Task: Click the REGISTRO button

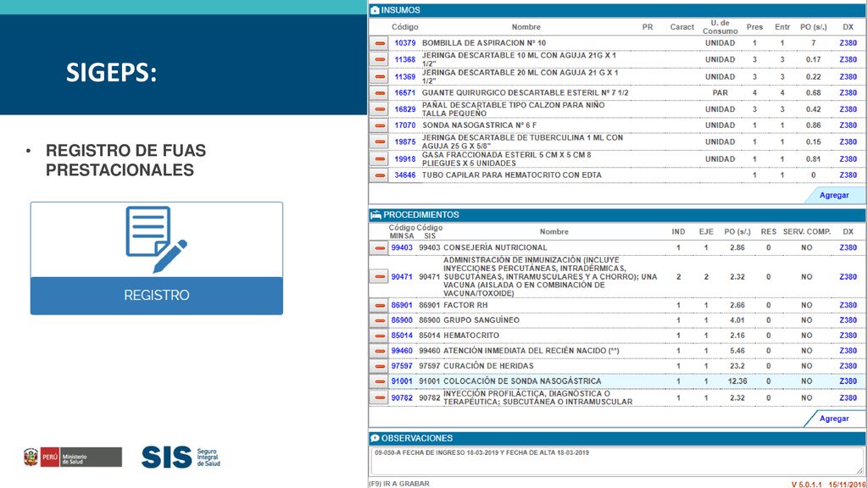Action: (x=157, y=296)
